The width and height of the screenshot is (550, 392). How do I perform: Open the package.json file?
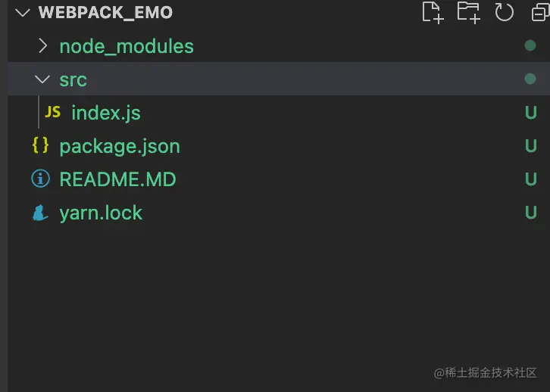pyautogui.click(x=120, y=146)
